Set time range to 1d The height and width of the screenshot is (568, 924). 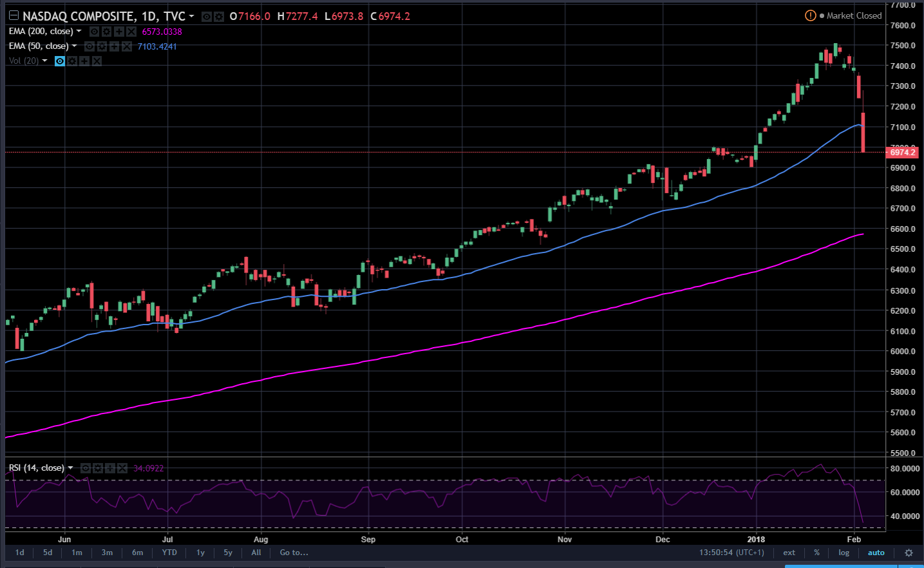pos(20,553)
